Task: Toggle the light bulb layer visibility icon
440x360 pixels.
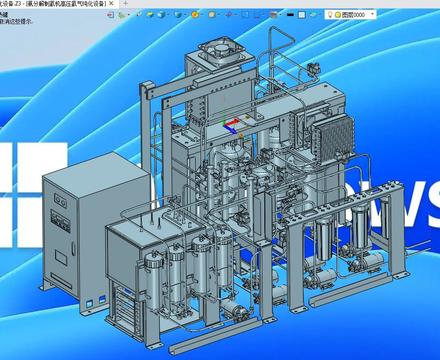Action: point(329,15)
